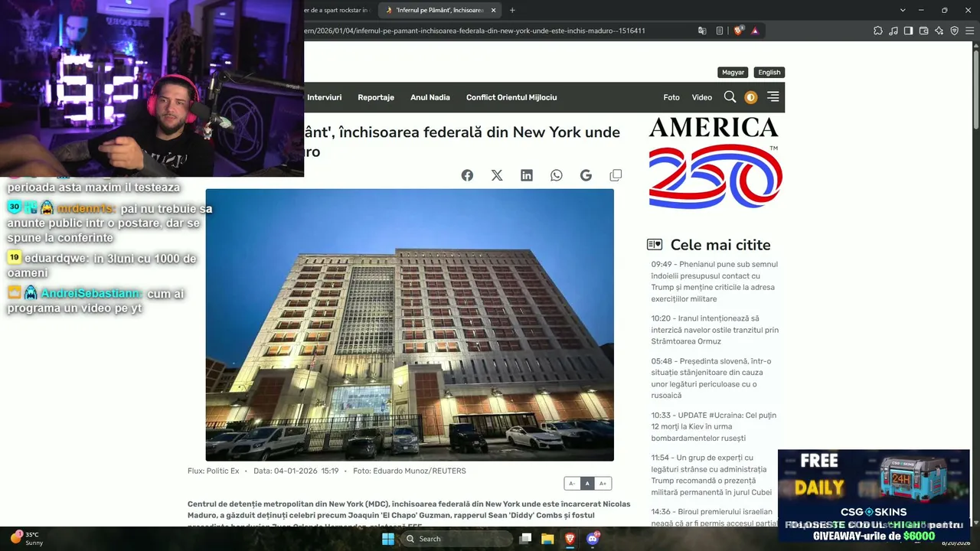This screenshot has width=980, height=551.
Task: Enable reader mode in address bar
Action: [x=720, y=31]
